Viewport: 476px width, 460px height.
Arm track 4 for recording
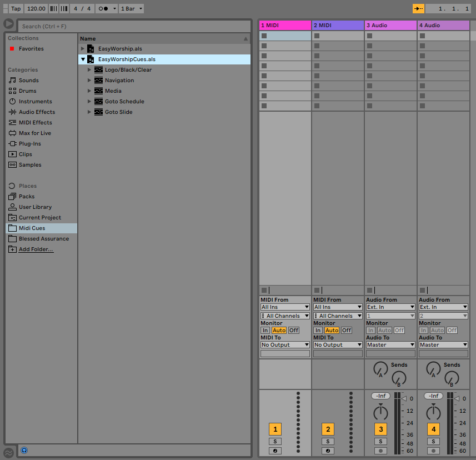[x=433, y=451]
